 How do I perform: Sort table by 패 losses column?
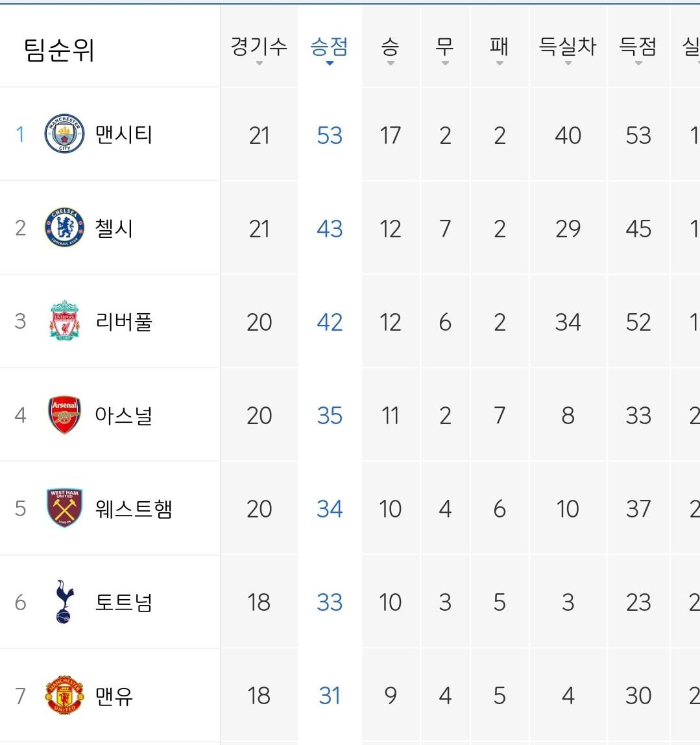(500, 50)
